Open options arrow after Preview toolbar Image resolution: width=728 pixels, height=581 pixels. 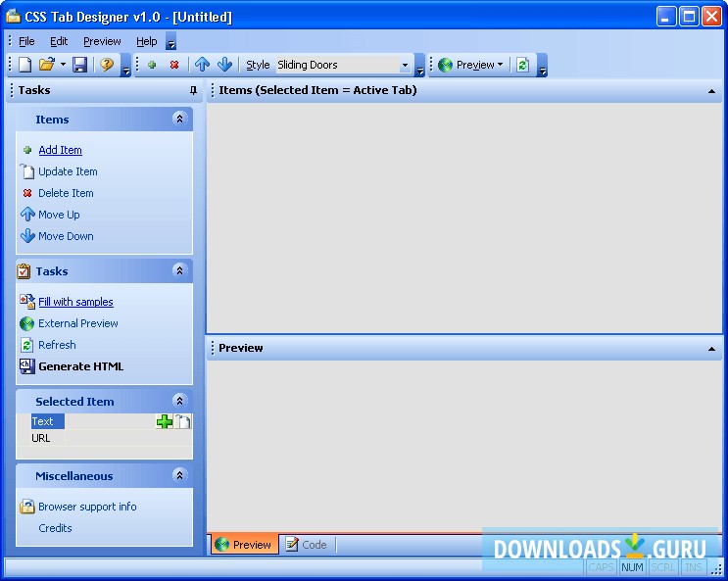click(542, 67)
